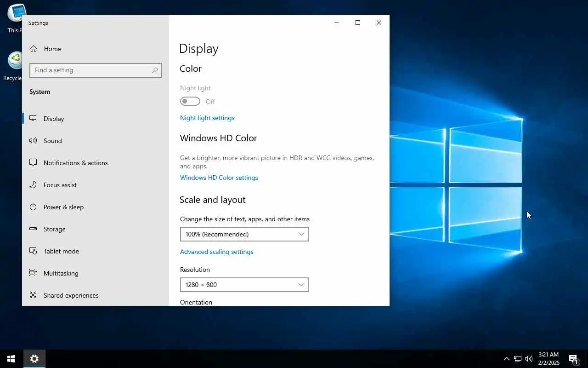588x368 pixels.
Task: Go to Notifications & actions page
Action: (96, 163)
